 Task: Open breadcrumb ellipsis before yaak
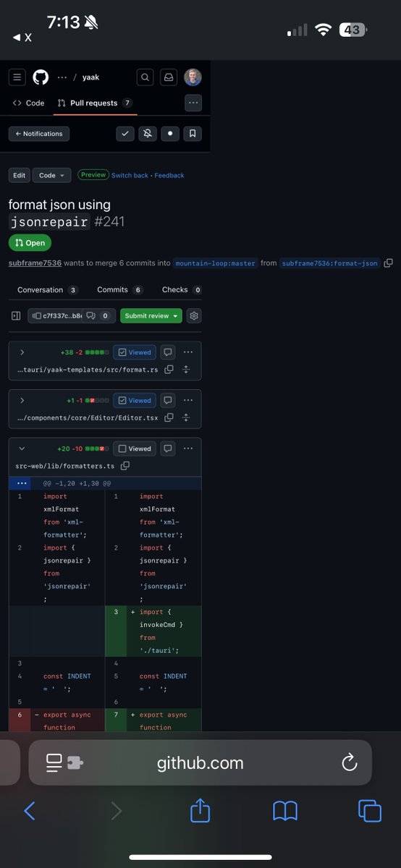(62, 77)
